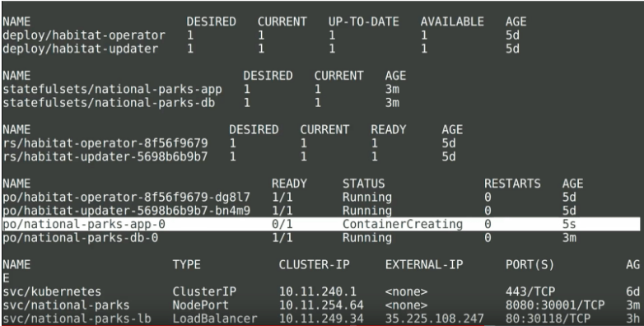Screen dimensions: 644x326
Task: Select the ContainerCreating status text
Action: click(403, 224)
